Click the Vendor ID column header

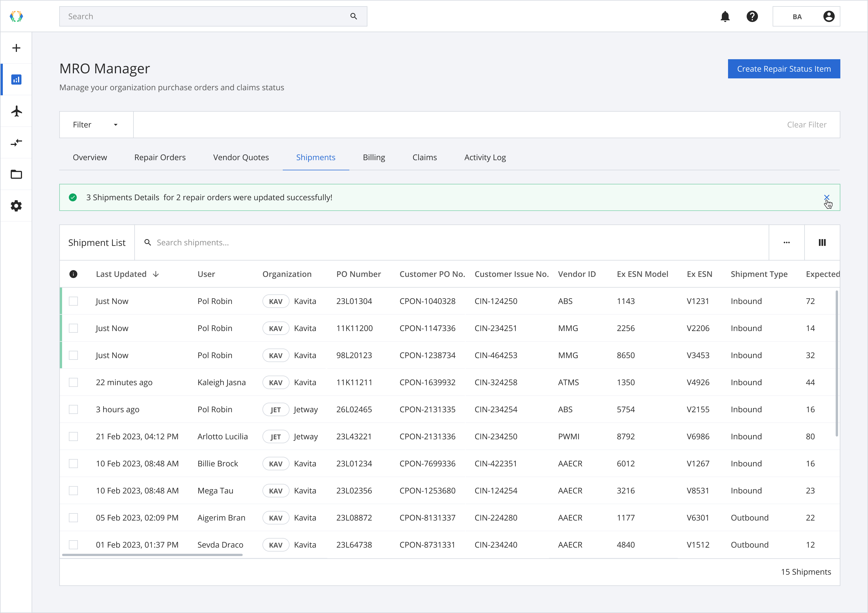pos(577,274)
